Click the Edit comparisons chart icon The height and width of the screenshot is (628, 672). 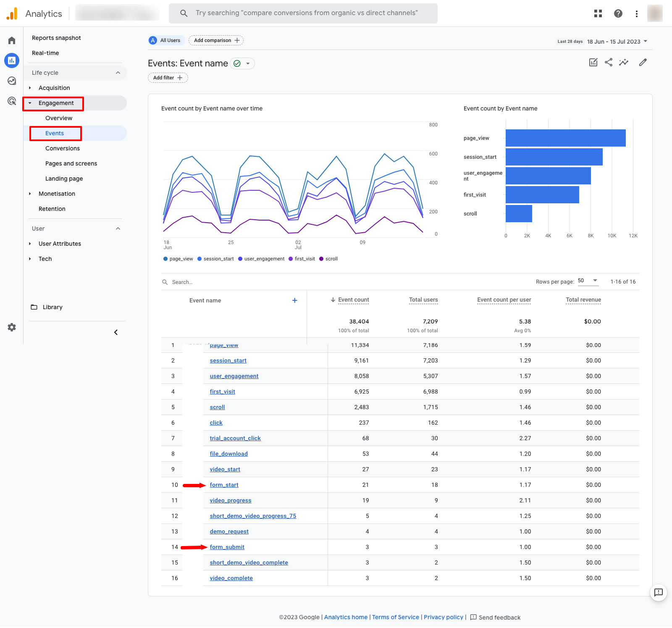[593, 63]
